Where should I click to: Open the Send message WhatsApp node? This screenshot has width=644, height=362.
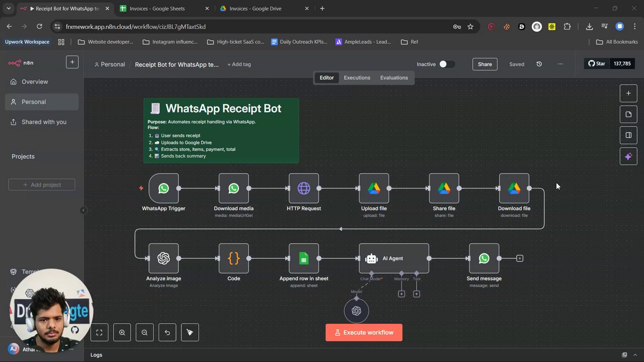484,258
